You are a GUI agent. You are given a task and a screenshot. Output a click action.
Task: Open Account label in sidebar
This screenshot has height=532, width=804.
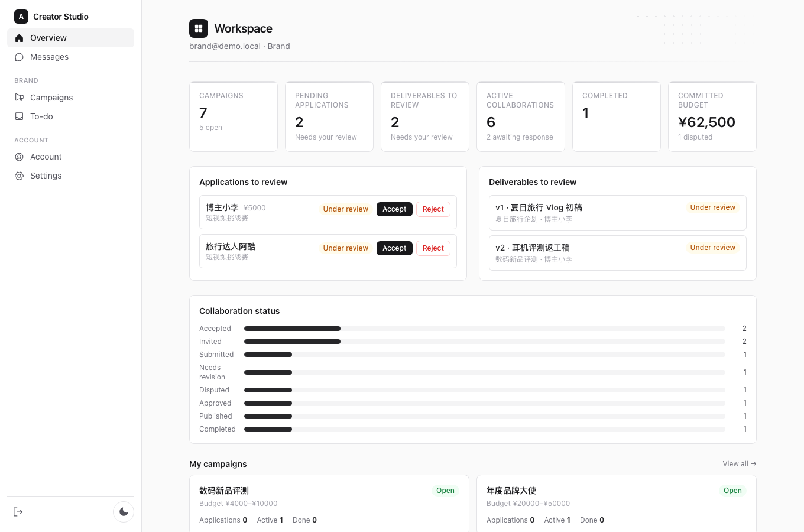coord(46,157)
